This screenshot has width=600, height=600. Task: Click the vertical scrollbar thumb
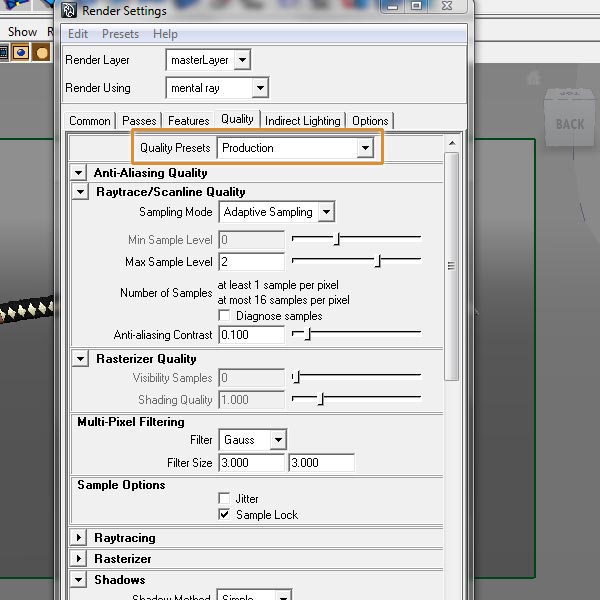click(x=452, y=266)
